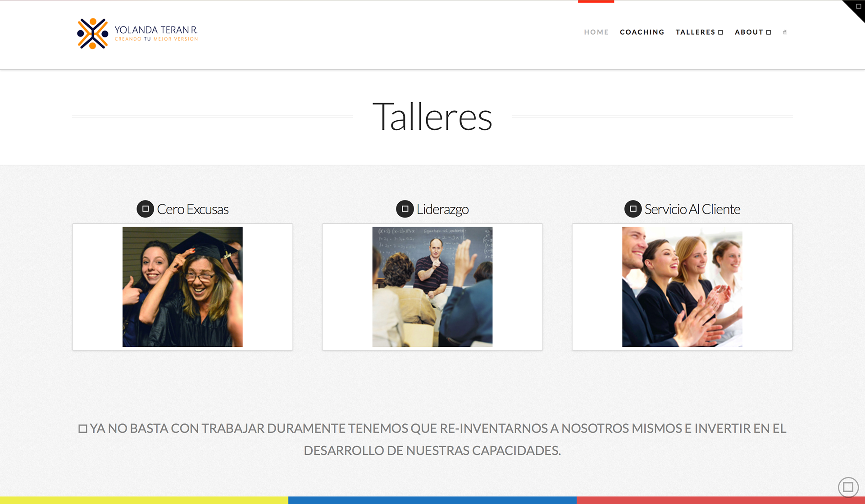The height and width of the screenshot is (504, 865).
Task: Click the round icon beside Servicio Al Cliente
Action: (x=633, y=209)
